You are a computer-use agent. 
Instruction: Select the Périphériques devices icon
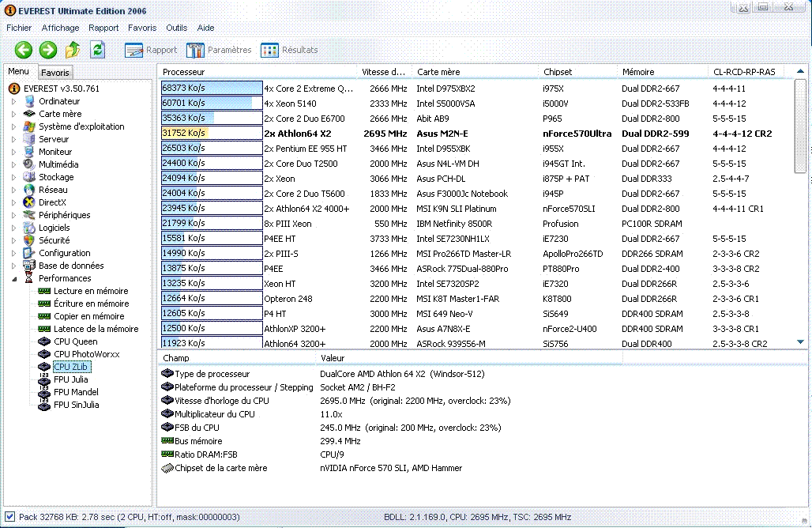coord(29,214)
